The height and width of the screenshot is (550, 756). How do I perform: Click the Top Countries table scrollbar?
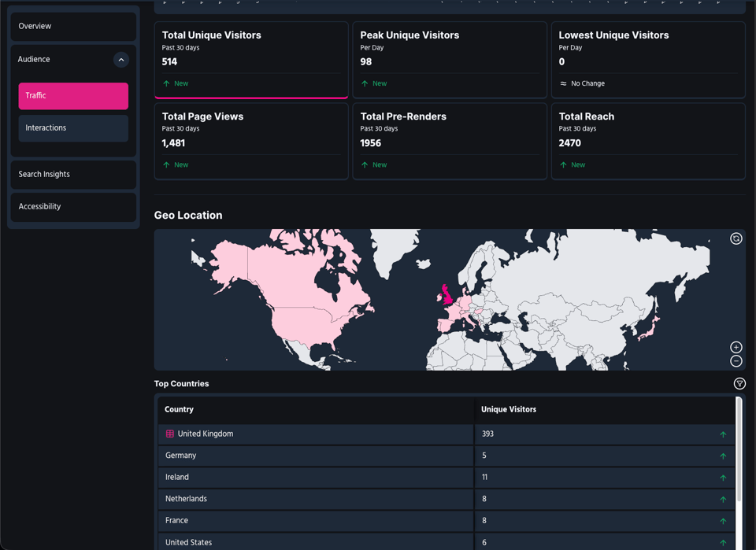tap(739, 449)
